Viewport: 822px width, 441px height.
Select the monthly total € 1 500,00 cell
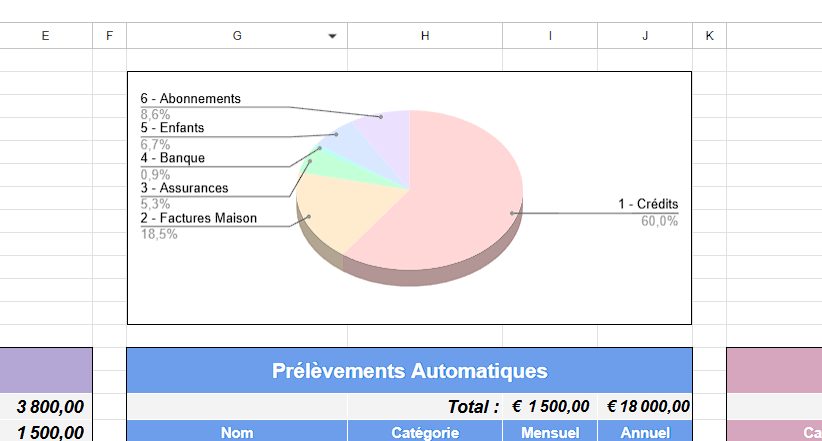tap(550, 406)
